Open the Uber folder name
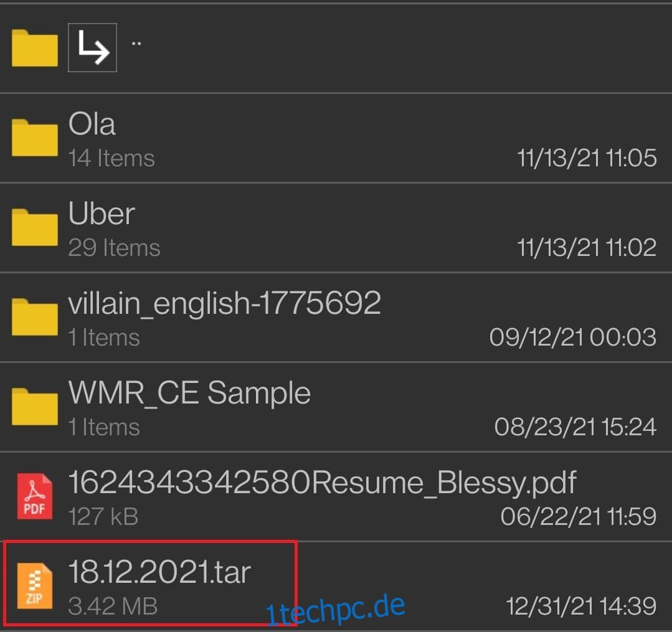 [102, 214]
